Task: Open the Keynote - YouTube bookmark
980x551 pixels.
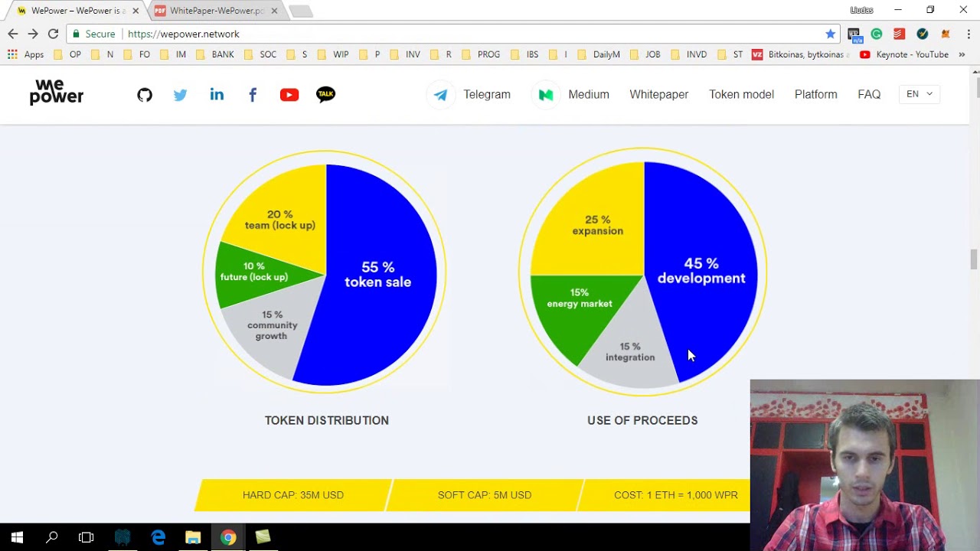Action: tap(904, 54)
